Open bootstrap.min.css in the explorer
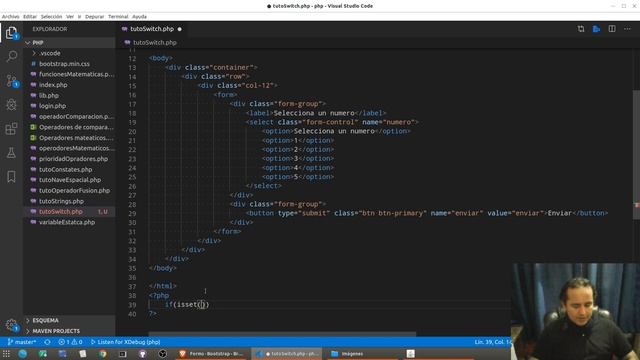Screen dimensions: 640x360 click(69, 64)
